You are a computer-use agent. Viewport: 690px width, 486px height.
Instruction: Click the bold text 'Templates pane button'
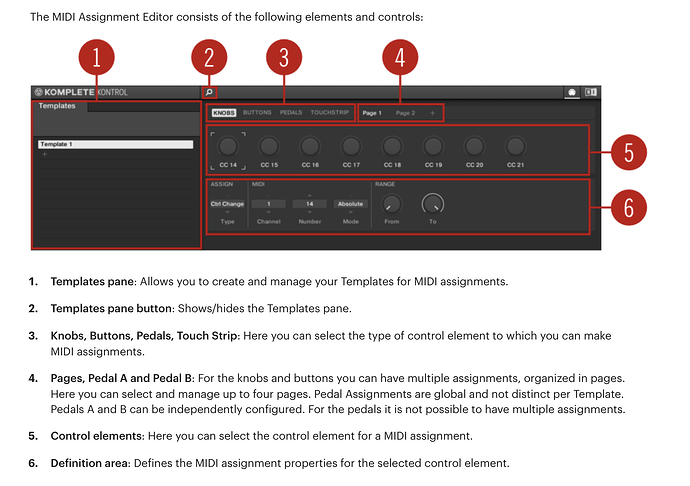[112, 309]
